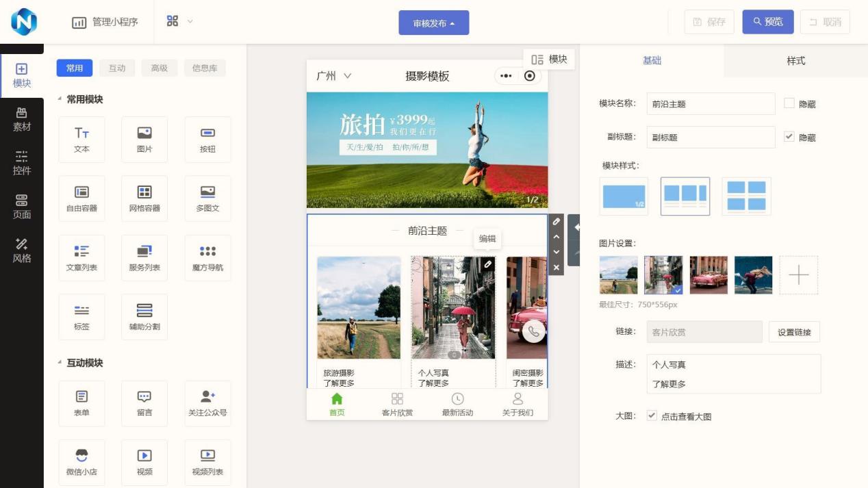
Task: Select the 视频列表 module
Action: [207, 462]
